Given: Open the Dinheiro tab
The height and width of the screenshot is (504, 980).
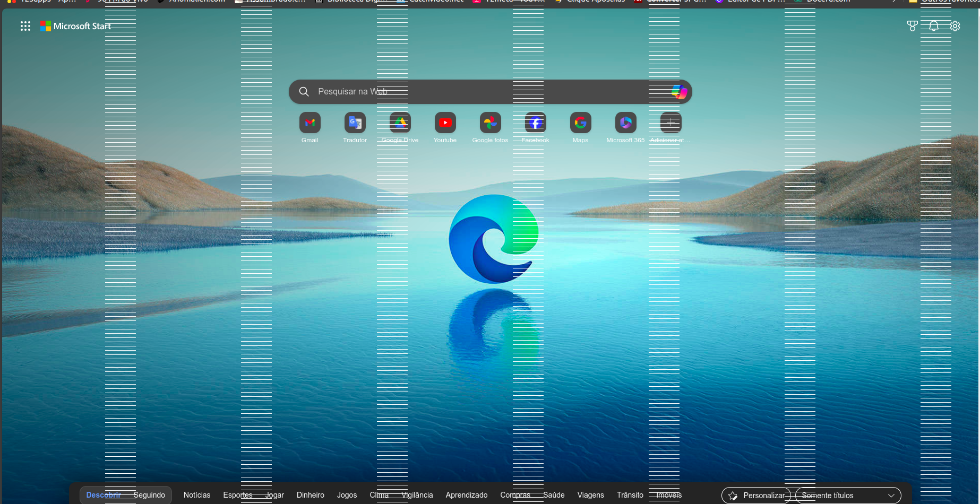Looking at the screenshot, I should [x=311, y=495].
